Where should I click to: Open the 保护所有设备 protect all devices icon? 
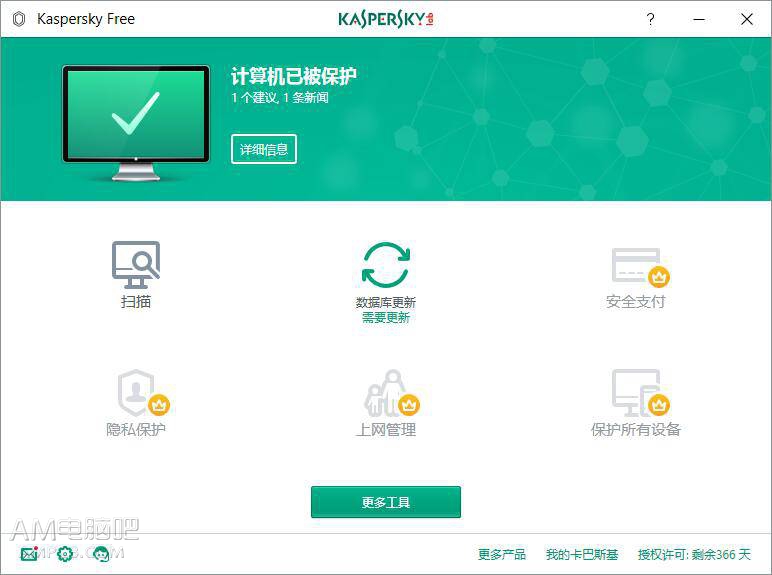pyautogui.click(x=640, y=393)
